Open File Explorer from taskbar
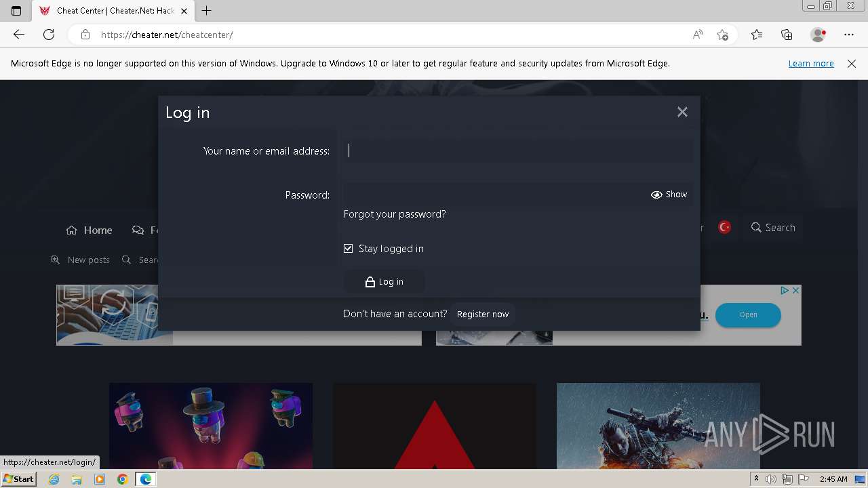The image size is (868, 488). (77, 479)
